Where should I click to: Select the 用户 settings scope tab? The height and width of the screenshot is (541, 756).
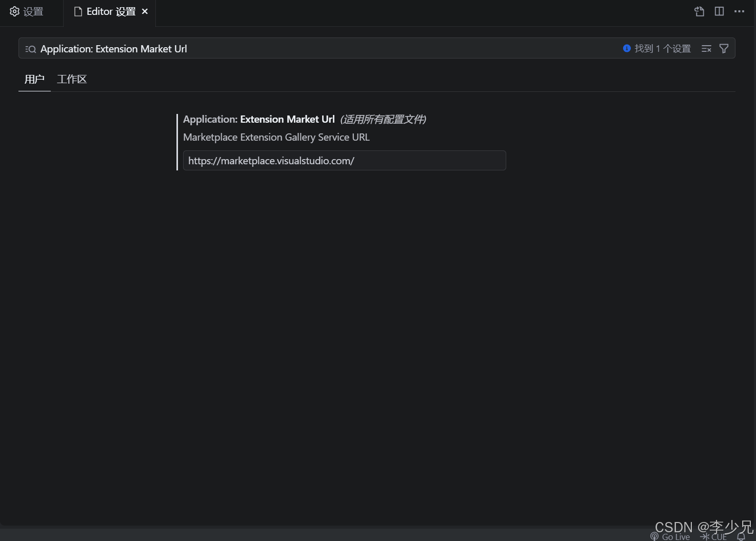coord(34,80)
